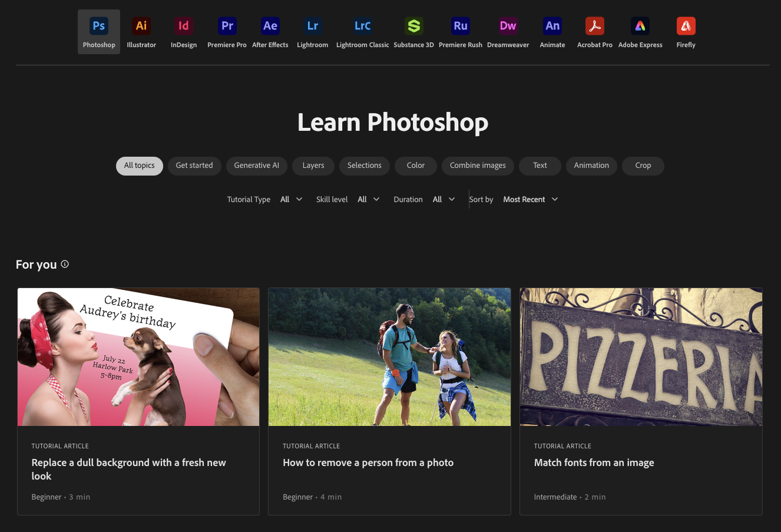Open the hiking couple tutorial thumbnail
Image resolution: width=781 pixels, height=532 pixels.
tap(389, 357)
